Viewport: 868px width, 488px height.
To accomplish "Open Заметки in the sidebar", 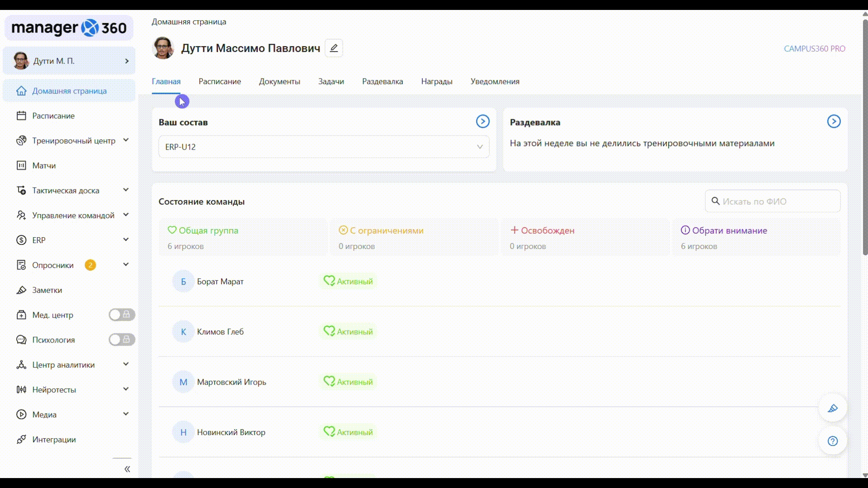I will pyautogui.click(x=47, y=290).
